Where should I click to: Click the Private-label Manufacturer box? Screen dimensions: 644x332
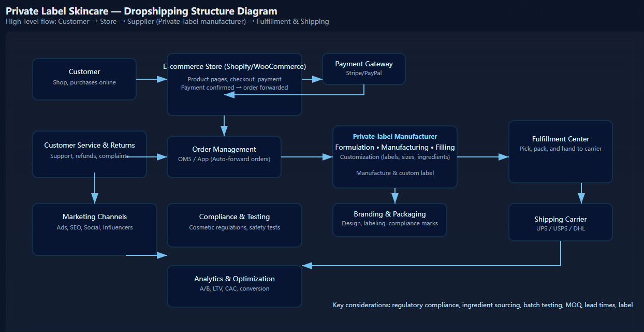click(394, 156)
